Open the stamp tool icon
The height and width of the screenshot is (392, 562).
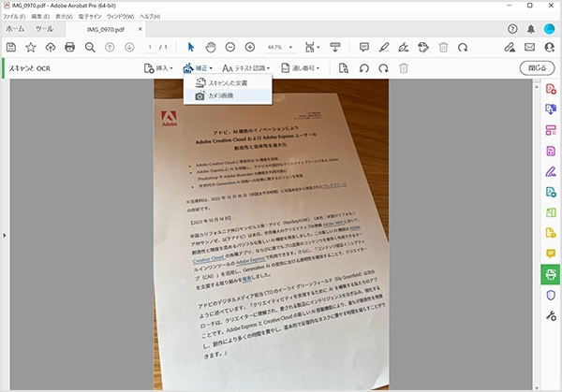click(x=423, y=47)
